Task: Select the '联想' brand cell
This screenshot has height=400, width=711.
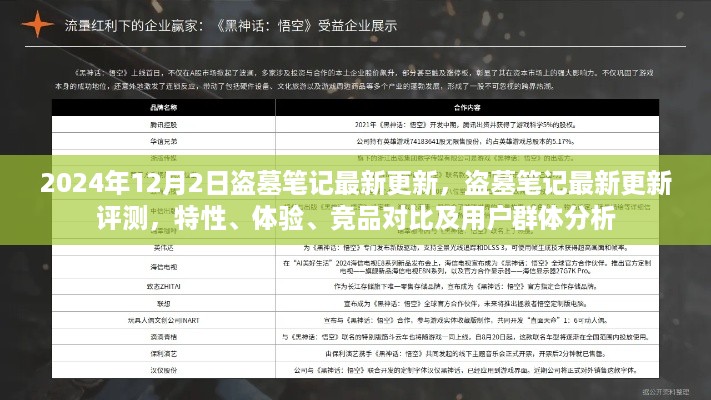Action: pyautogui.click(x=164, y=303)
